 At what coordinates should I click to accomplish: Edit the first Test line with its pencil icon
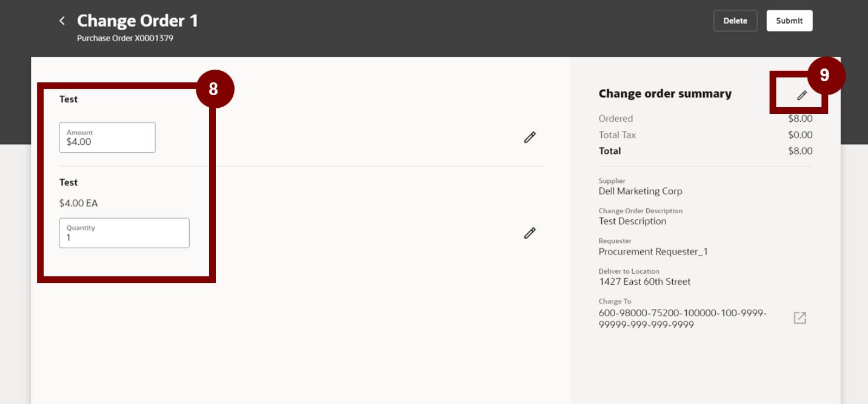tap(530, 137)
